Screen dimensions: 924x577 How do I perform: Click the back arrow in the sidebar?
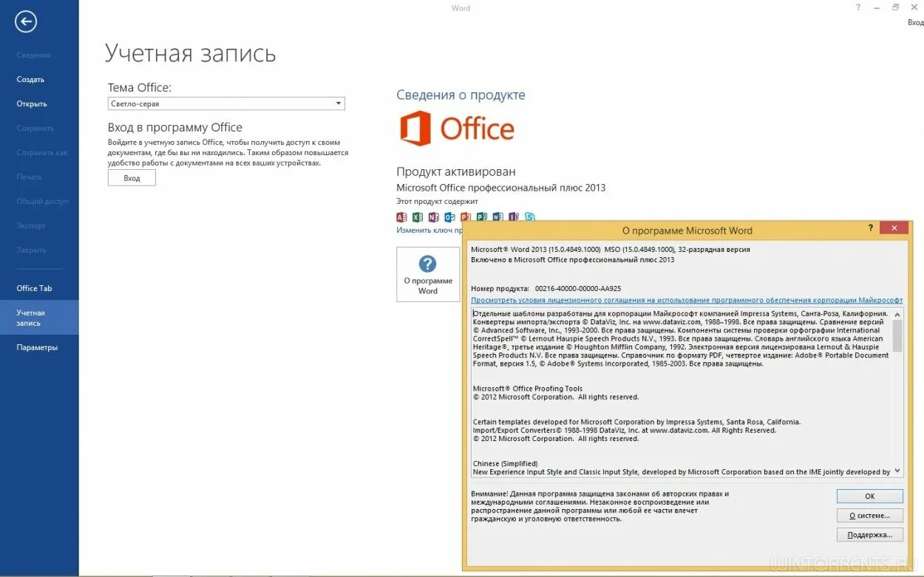(x=25, y=21)
